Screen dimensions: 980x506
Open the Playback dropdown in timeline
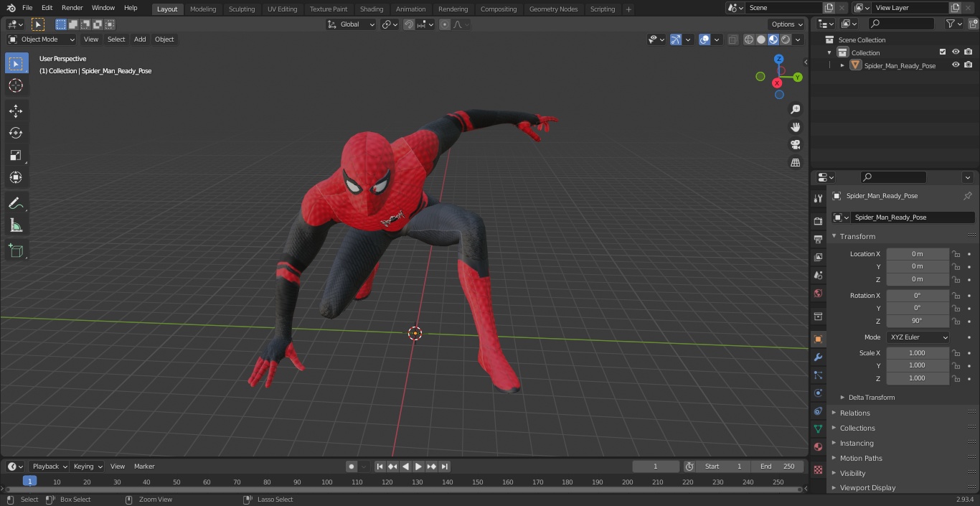coord(49,467)
